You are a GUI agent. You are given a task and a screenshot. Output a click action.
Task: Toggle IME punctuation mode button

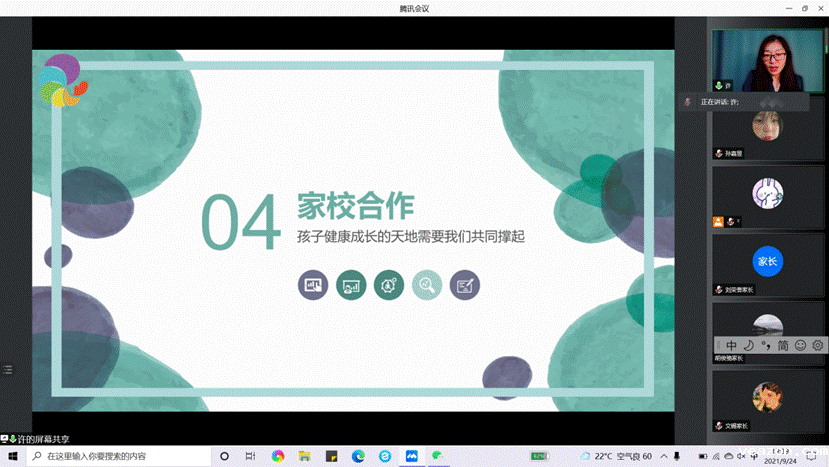tap(765, 345)
